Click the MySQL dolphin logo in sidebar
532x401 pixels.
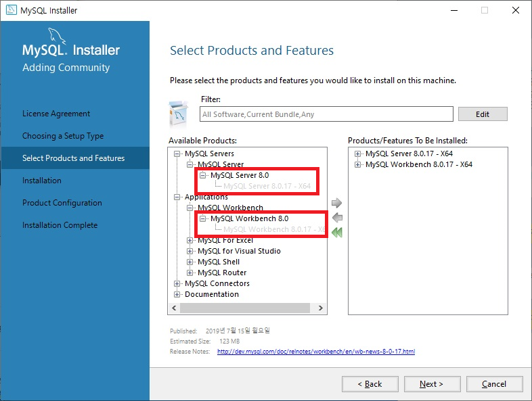[x=57, y=35]
